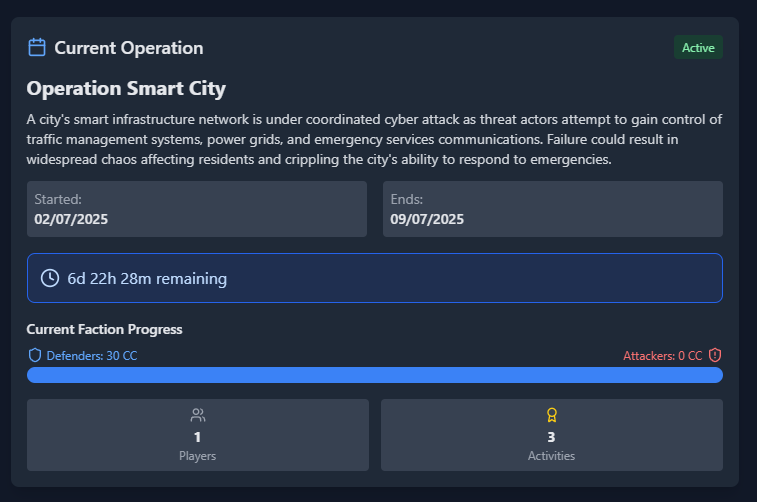The height and width of the screenshot is (502, 757).
Task: Click the Activities award ribbon icon
Action: tap(552, 415)
